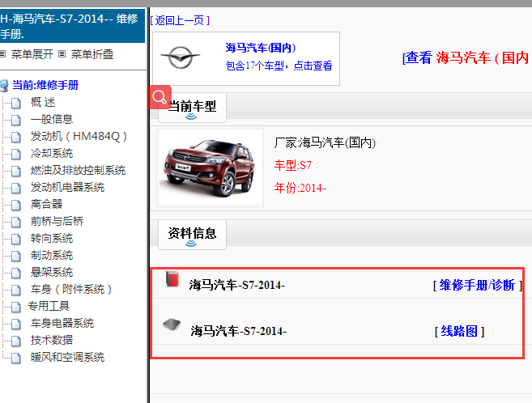This screenshot has width=532, height=403.
Task: Click the page icon next to 制动系统
Action: click(15, 256)
